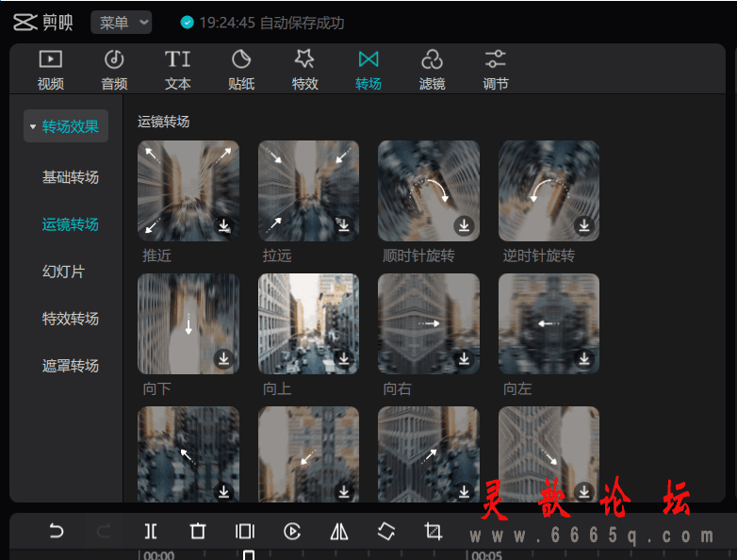Image resolution: width=737 pixels, height=560 pixels.
Task: Click the 逆时针旋转 transition thumbnail
Action: [549, 190]
